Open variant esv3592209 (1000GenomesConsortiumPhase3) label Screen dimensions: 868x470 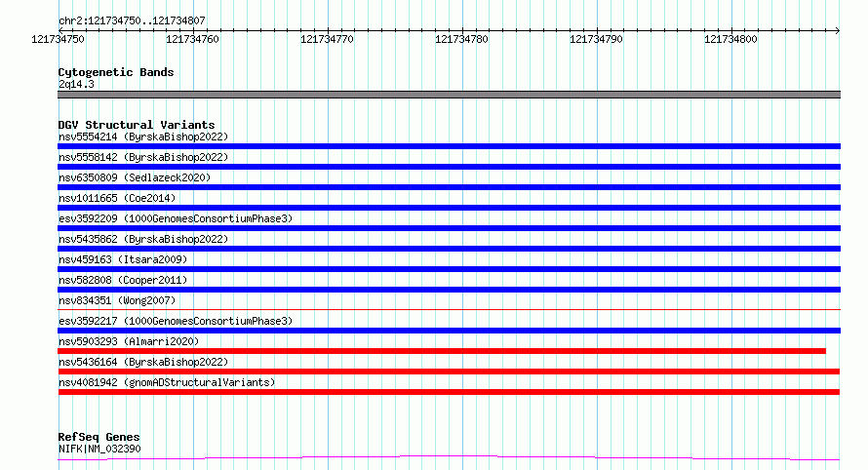(x=176, y=218)
